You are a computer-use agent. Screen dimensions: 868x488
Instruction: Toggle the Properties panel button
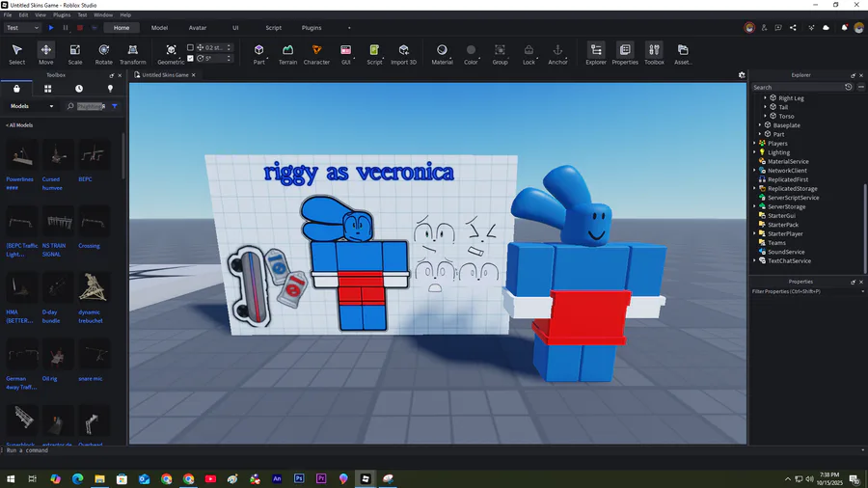coord(625,54)
